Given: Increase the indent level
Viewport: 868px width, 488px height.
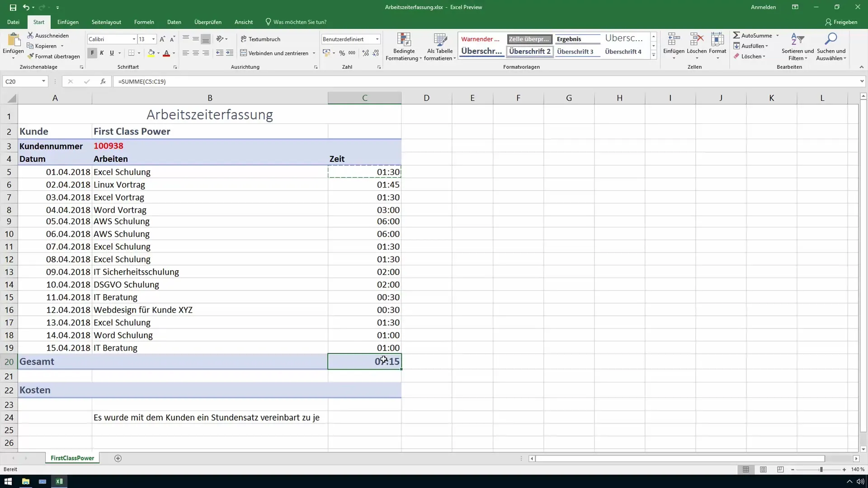Looking at the screenshot, I should click(230, 53).
